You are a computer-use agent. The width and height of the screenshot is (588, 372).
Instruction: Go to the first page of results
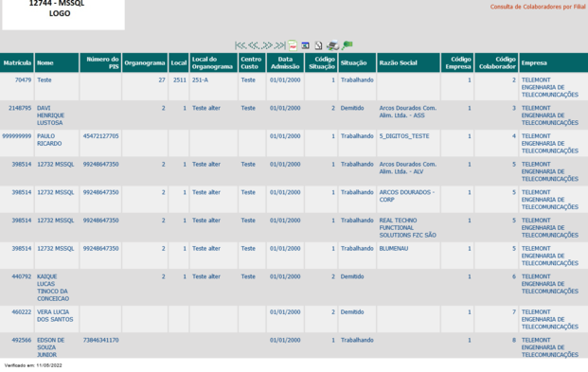coord(241,45)
